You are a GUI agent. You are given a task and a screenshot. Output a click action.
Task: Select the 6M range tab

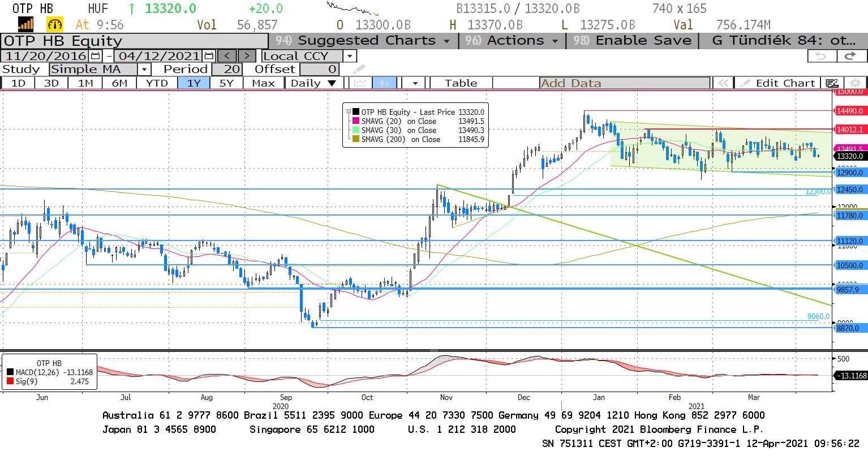point(119,83)
